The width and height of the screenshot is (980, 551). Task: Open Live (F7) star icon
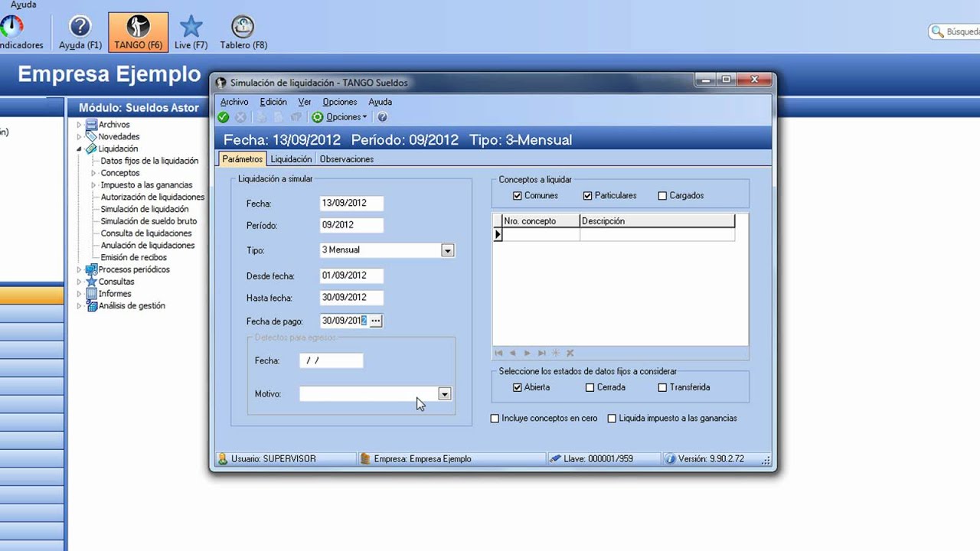click(x=191, y=32)
